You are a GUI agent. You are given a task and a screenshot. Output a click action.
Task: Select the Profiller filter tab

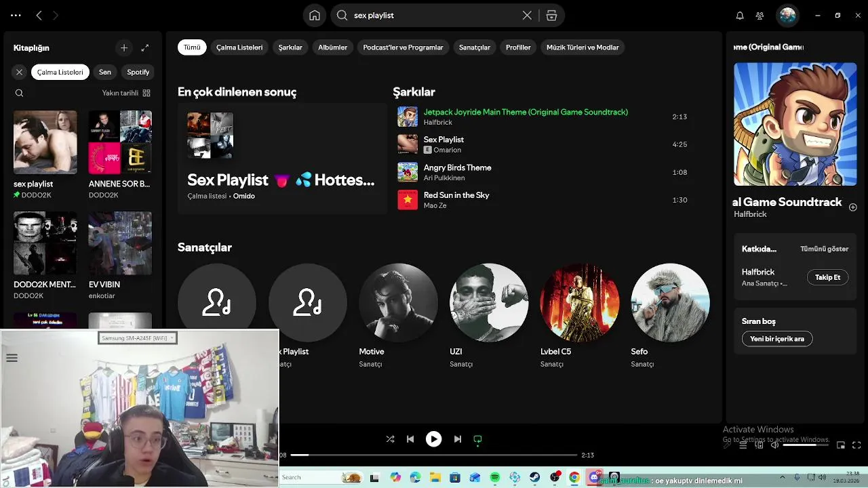pos(518,47)
